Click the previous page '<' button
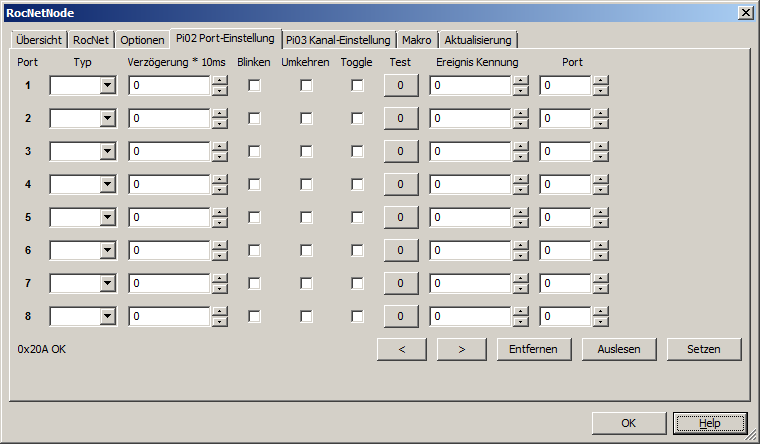 point(402,349)
